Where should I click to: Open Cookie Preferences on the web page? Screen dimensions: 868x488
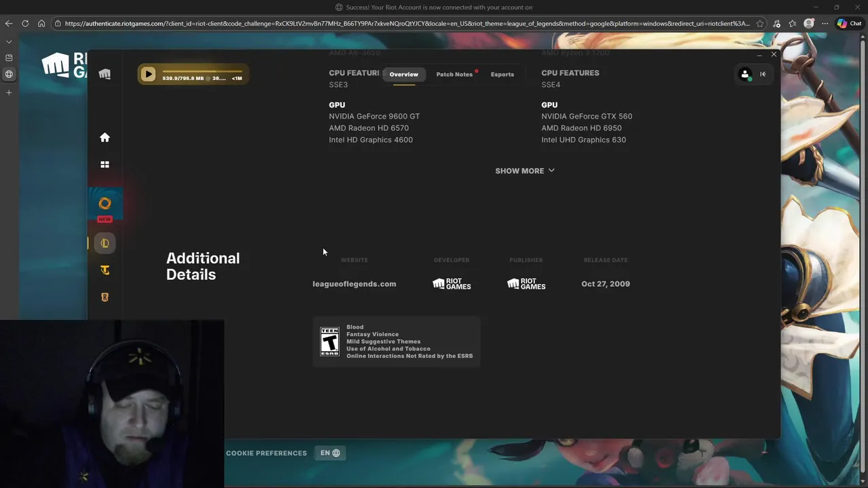click(267, 453)
